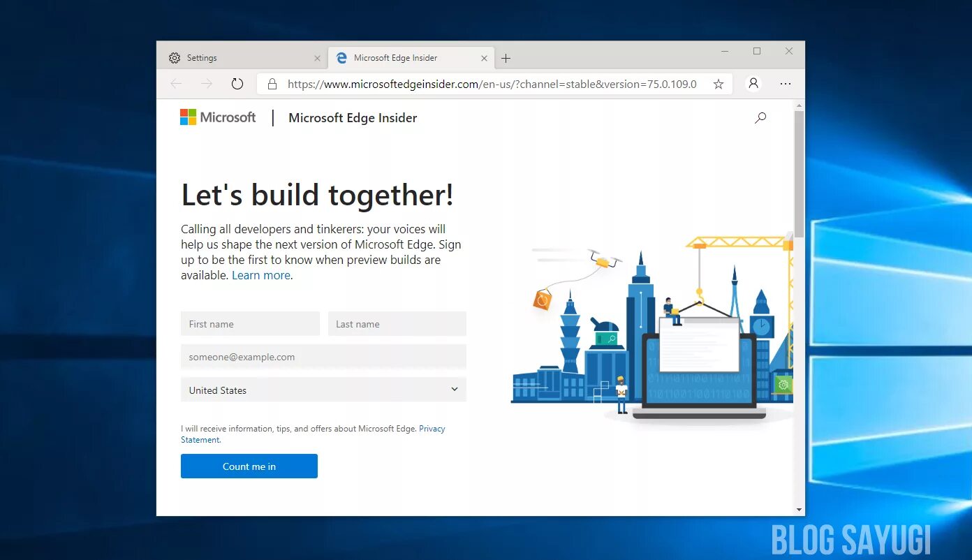Click the browser Forward arrow

point(207,84)
